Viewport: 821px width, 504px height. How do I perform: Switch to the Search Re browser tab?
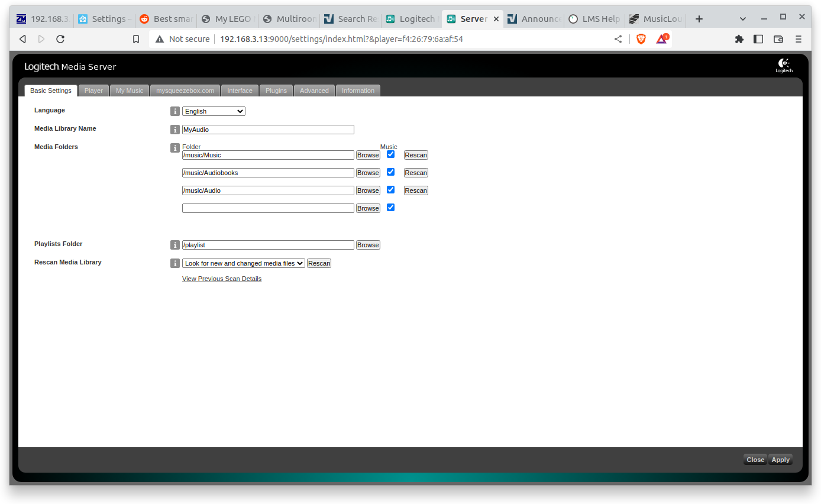350,19
